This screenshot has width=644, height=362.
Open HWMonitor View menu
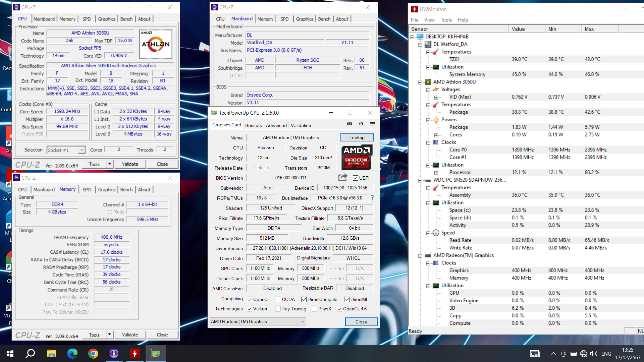coord(429,20)
